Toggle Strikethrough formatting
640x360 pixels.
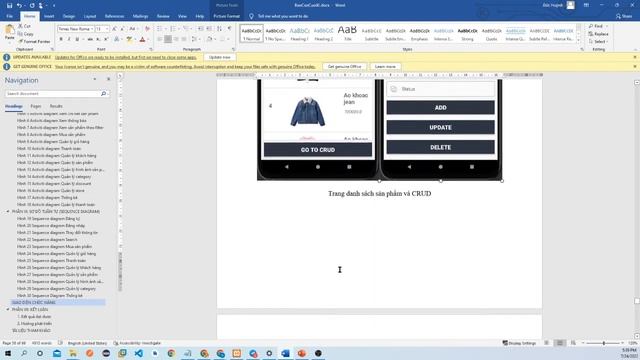(90, 39)
